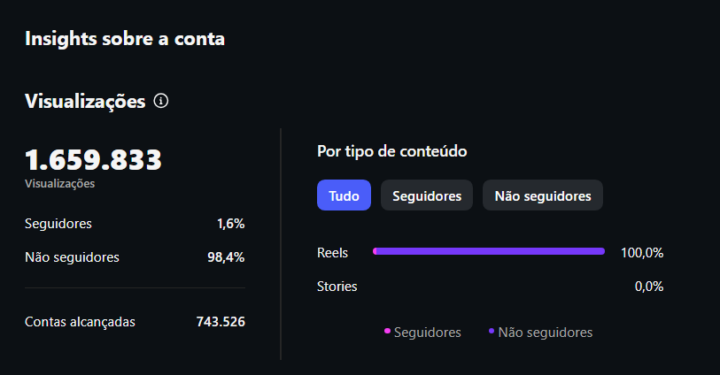Image resolution: width=720 pixels, height=375 pixels.
Task: Click the 1,6% followers value
Action: [x=231, y=224]
